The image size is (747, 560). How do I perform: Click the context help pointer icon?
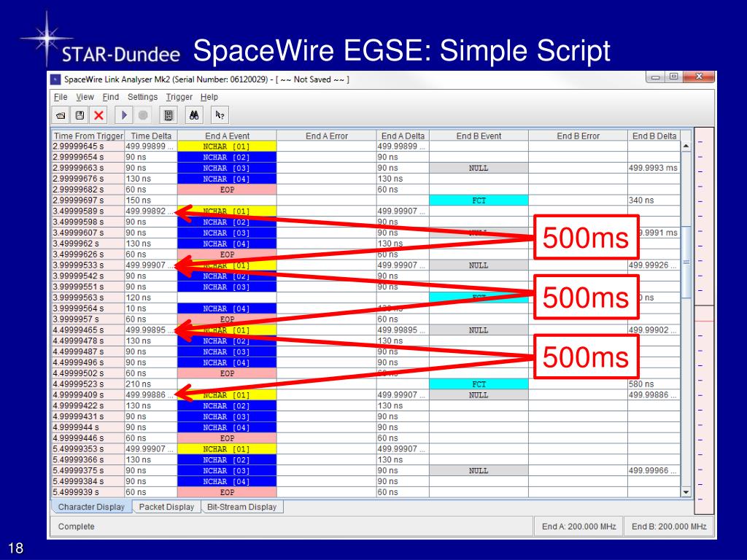[x=220, y=115]
